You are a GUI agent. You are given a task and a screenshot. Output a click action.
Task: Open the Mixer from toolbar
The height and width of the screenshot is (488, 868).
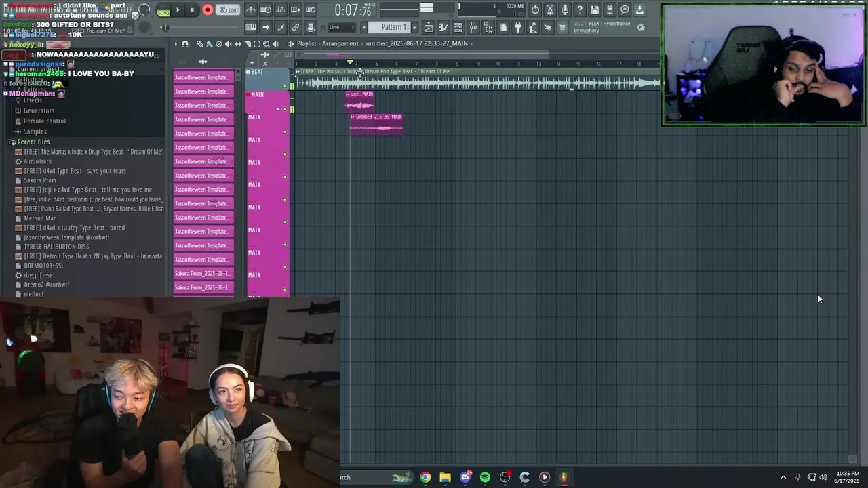point(473,28)
